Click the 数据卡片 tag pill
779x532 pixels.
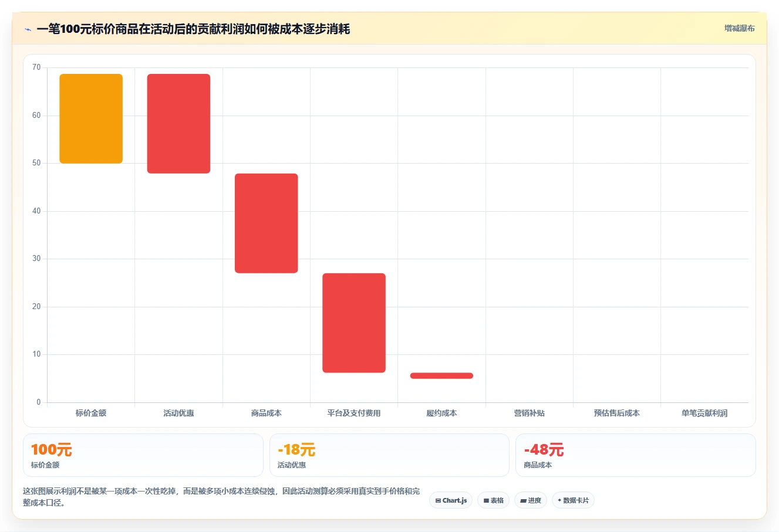[x=573, y=500]
